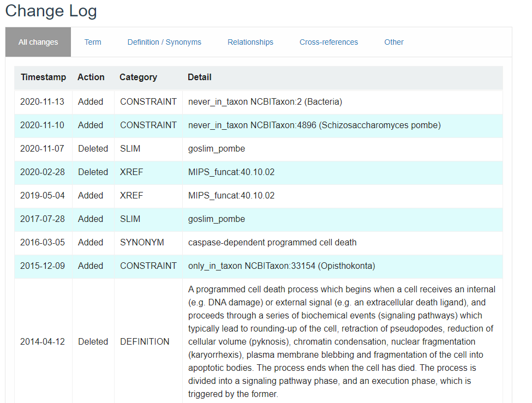
Task: Click the deleted MIPS_funcat:40.10.02 entry
Action: (x=231, y=172)
